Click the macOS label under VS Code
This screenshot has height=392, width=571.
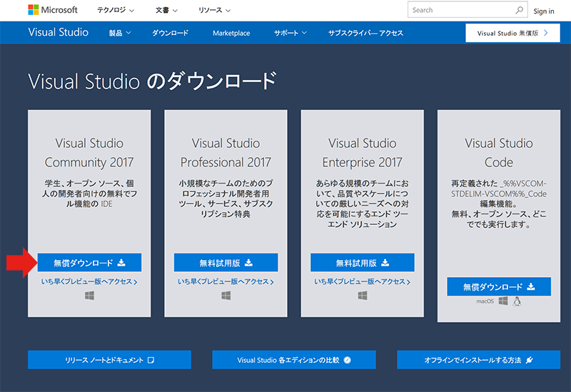pos(485,301)
